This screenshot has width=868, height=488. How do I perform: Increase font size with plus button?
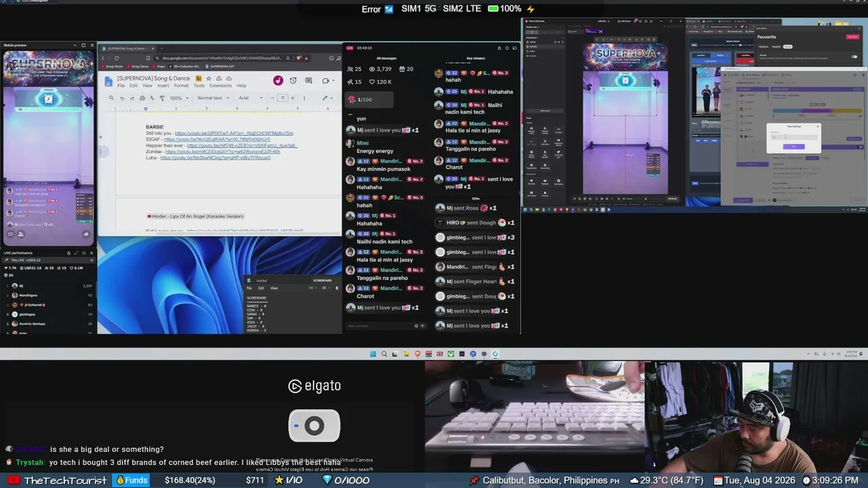(292, 98)
